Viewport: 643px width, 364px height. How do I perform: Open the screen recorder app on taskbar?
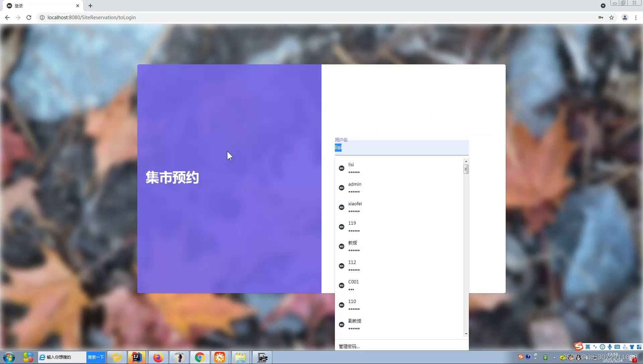point(262,357)
